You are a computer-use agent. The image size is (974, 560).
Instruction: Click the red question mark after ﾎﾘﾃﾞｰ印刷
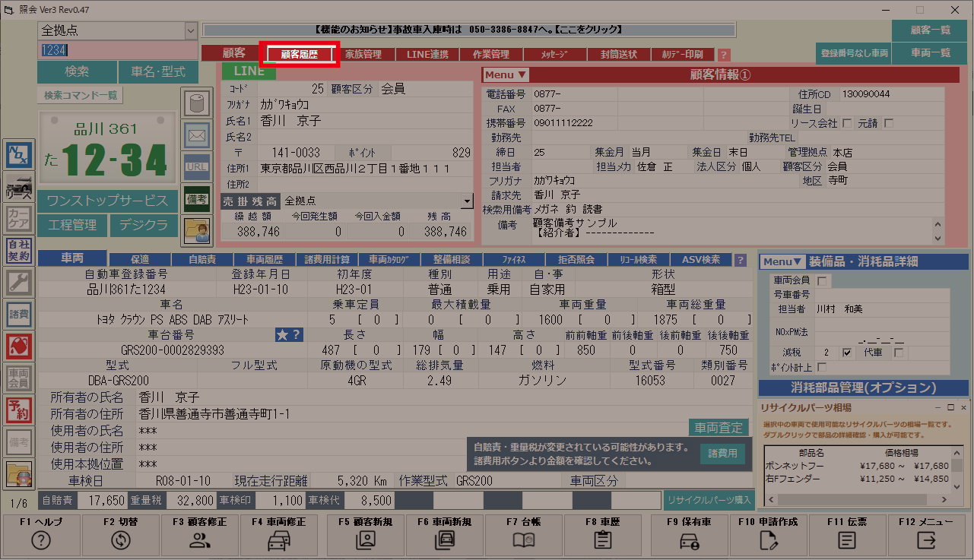tap(724, 55)
